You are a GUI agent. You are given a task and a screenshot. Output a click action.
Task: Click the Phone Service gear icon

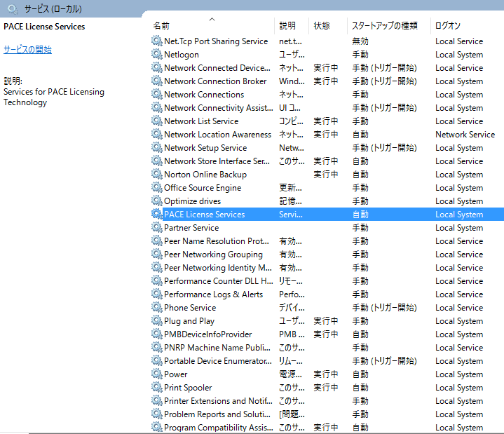156,308
